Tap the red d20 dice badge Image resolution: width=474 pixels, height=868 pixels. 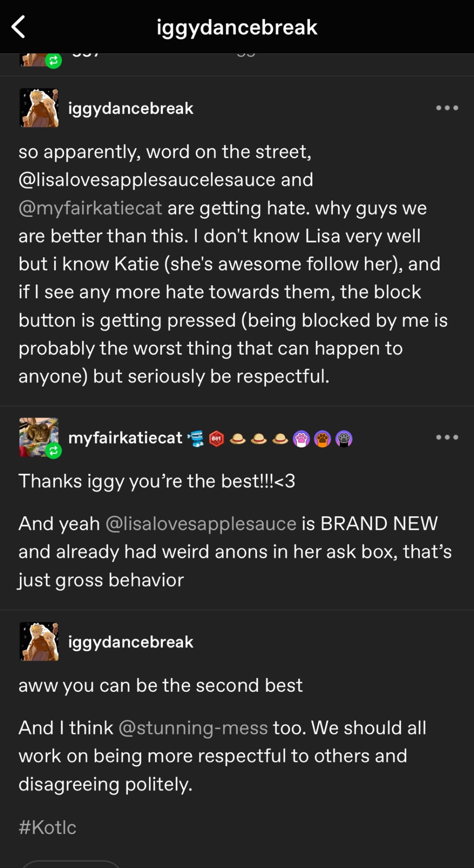217,439
